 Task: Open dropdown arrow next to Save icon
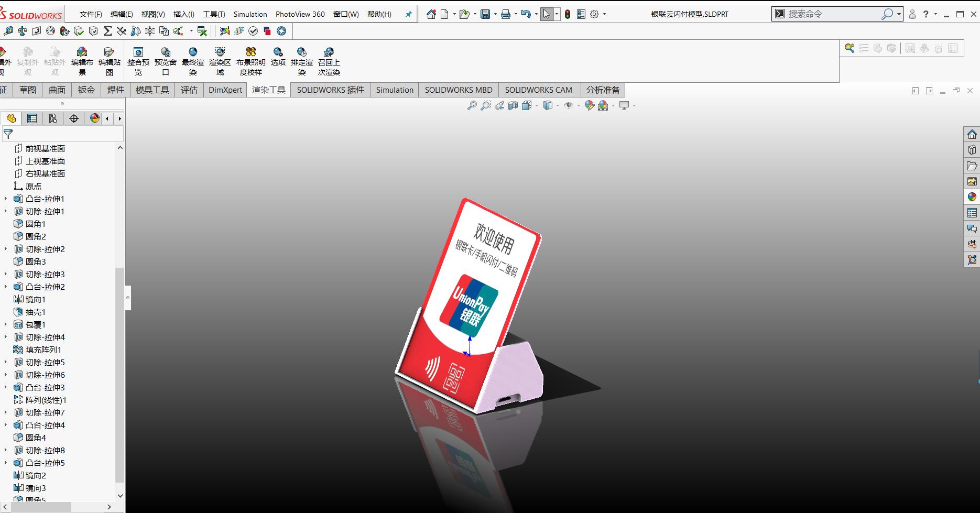[495, 14]
